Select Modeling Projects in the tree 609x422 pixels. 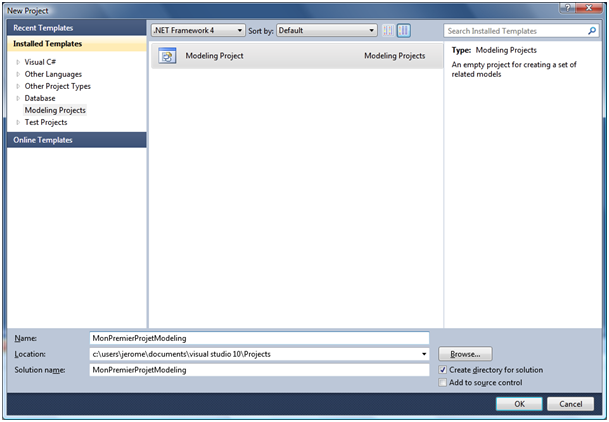[55, 110]
